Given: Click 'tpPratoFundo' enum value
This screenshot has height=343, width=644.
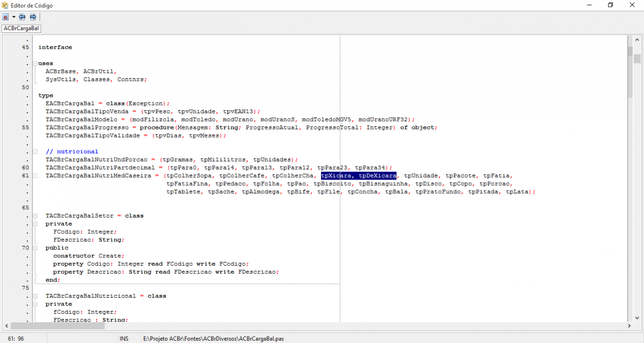Looking at the screenshot, I should pyautogui.click(x=438, y=191).
